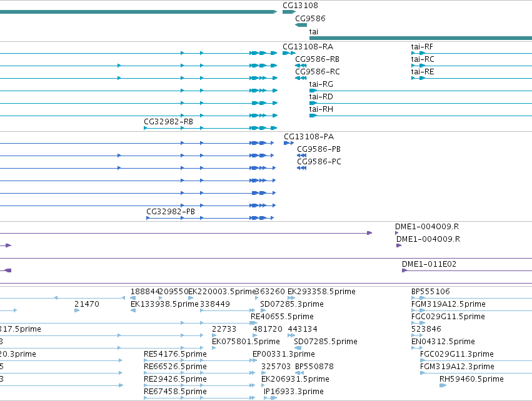This screenshot has height=401, width=532.
Task: Select EST 338449
Action: (x=215, y=304)
